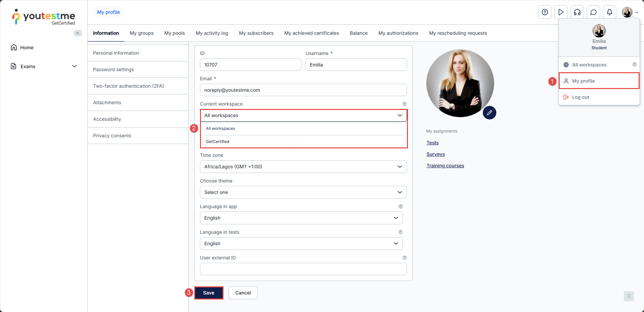Click the Current workspace info icon
Image resolution: width=644 pixels, height=312 pixels.
404,104
